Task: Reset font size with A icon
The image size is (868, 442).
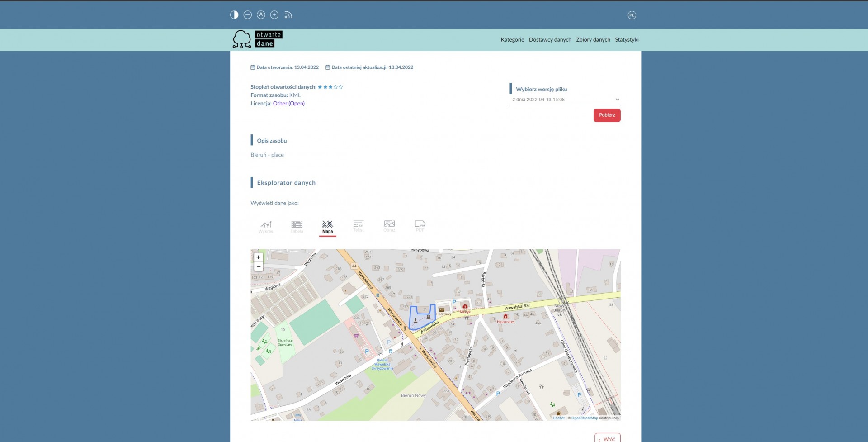Action: [261, 15]
